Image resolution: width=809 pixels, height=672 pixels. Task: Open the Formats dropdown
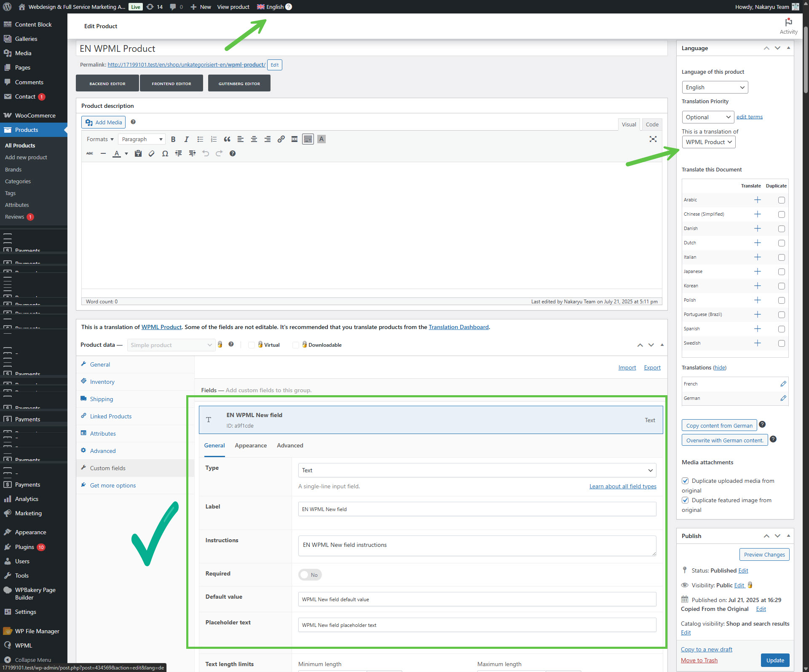pyautogui.click(x=100, y=139)
